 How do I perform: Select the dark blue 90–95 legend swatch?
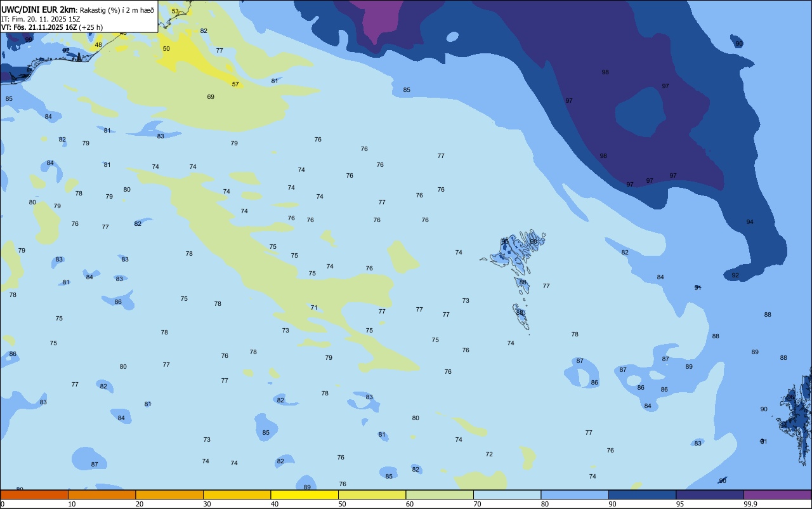point(642,494)
